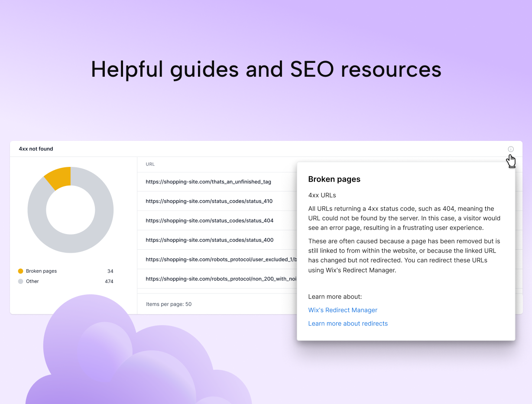Open the Wix's Redirect Manager link
This screenshot has height=404, width=532.
[x=343, y=310]
